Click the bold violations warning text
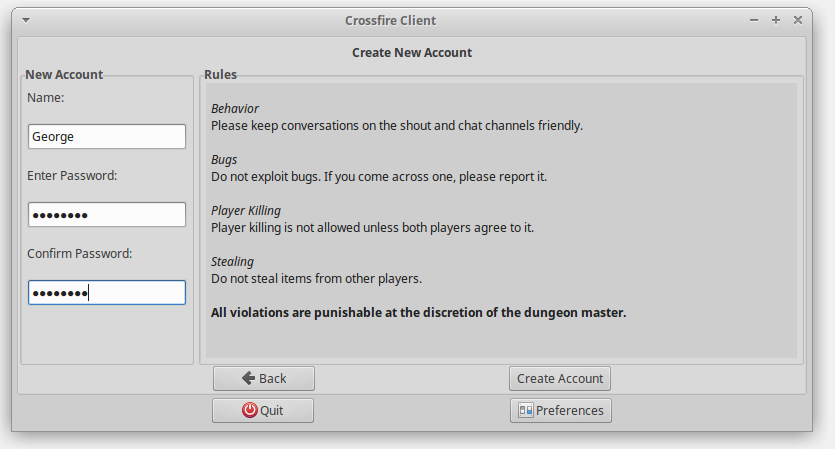 point(418,312)
